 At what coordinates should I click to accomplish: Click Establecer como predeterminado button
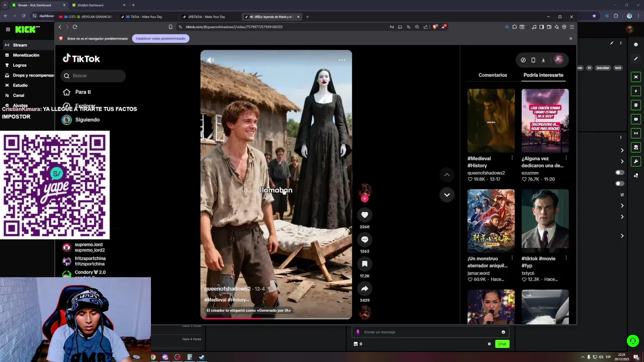(160, 38)
